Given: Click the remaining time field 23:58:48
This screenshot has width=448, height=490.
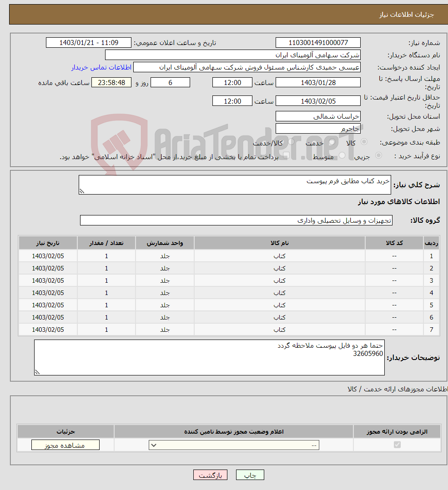Looking at the screenshot, I should [111, 83].
